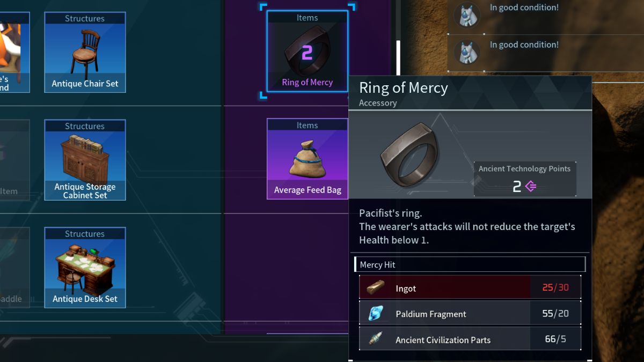Screen dimensions: 644x362
Task: Click the Ancient Civilization Parts icon
Action: click(376, 339)
